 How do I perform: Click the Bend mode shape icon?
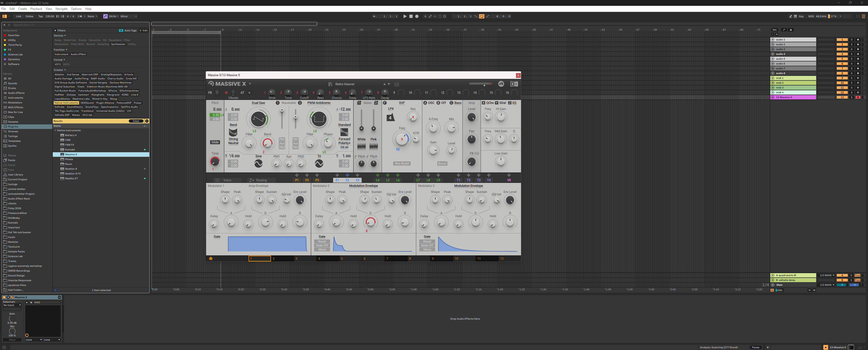coord(233,132)
